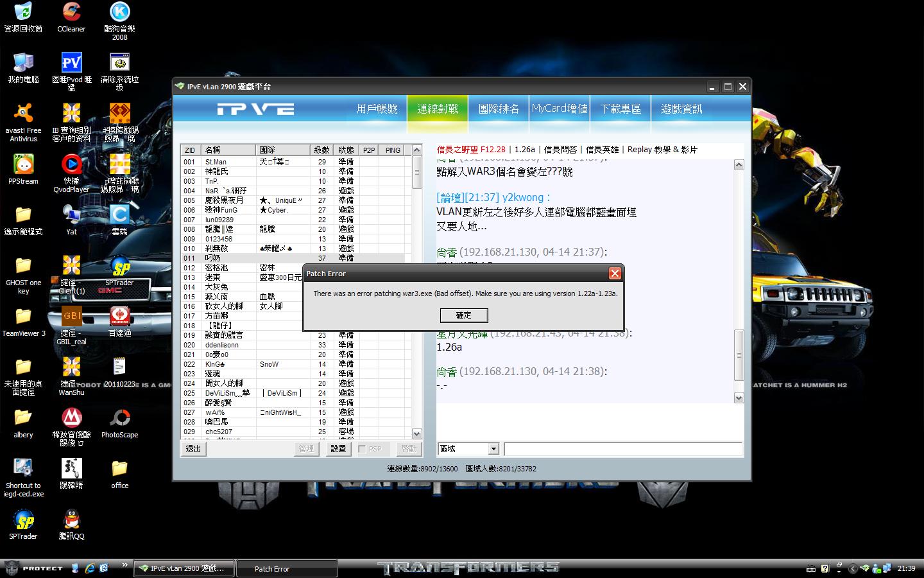Open the 逸示範程式 folder
Image resolution: width=924 pixels, height=578 pixels.
point(23,220)
